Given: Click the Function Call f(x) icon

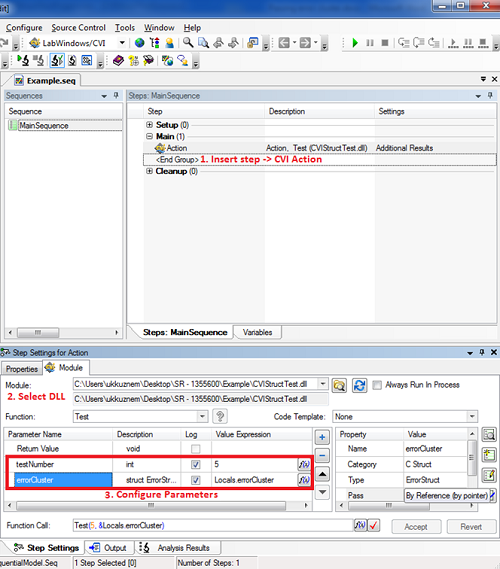Looking at the screenshot, I should (360, 525).
